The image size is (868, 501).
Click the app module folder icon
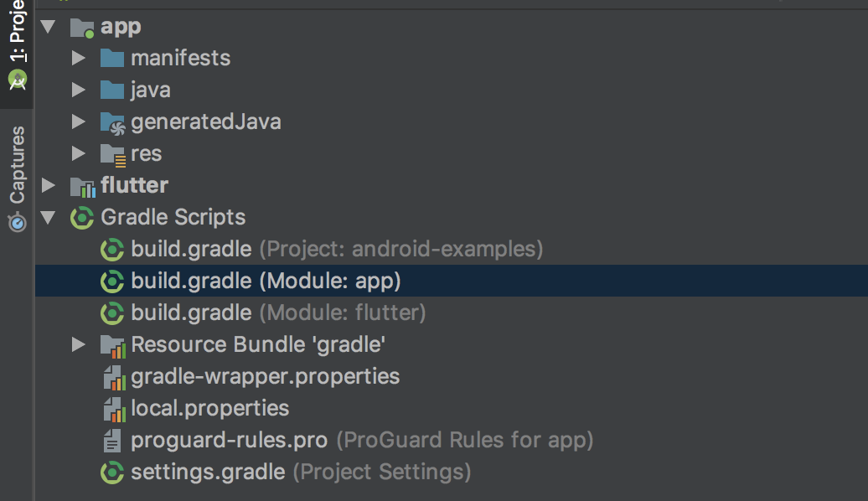click(82, 27)
